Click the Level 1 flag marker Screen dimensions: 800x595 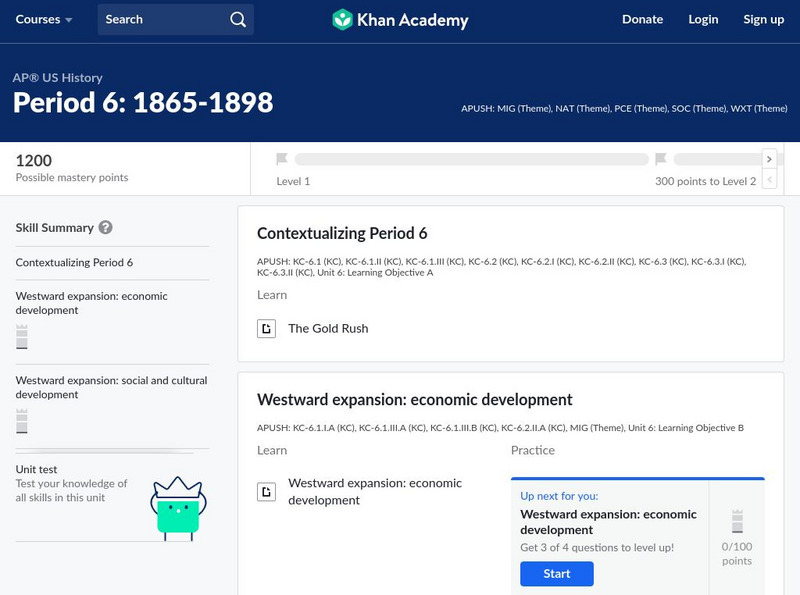282,159
